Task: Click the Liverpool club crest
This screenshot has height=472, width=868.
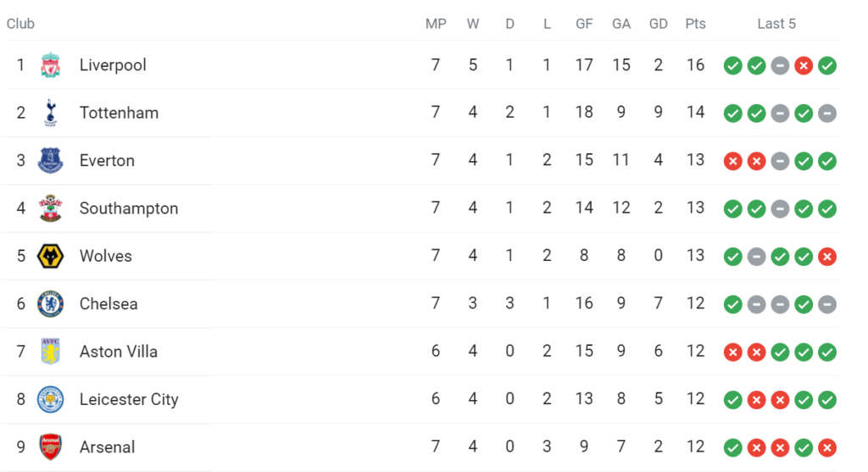Action: 50,65
